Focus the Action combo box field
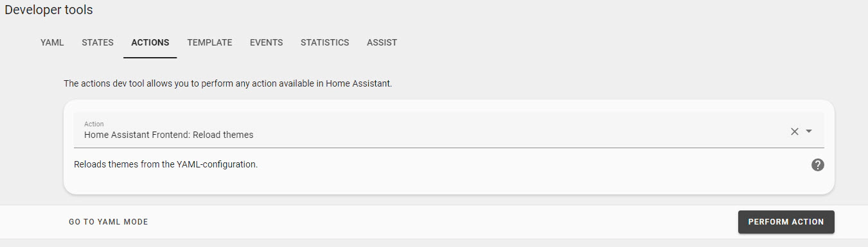 tap(448, 130)
